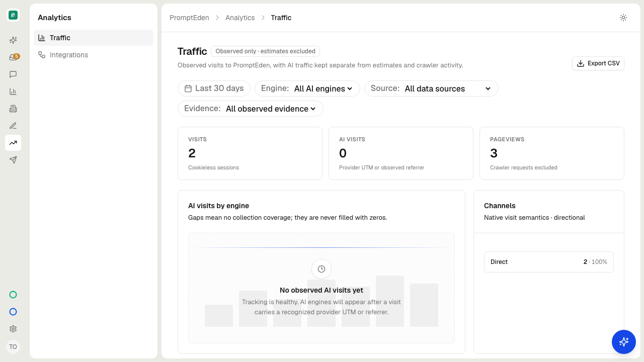The width and height of the screenshot is (644, 362).
Task: Click the Traffic breadcrumb item
Action: [281, 18]
